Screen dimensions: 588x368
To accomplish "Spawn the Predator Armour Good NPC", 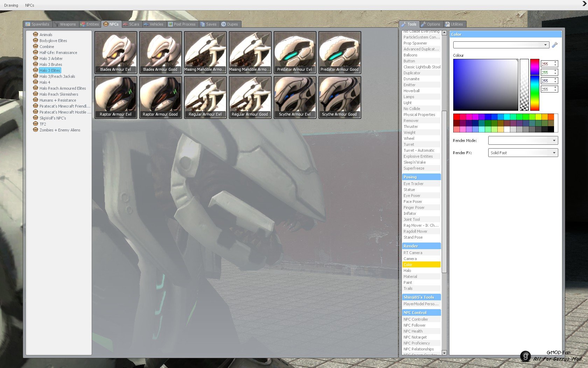I will [339, 52].
